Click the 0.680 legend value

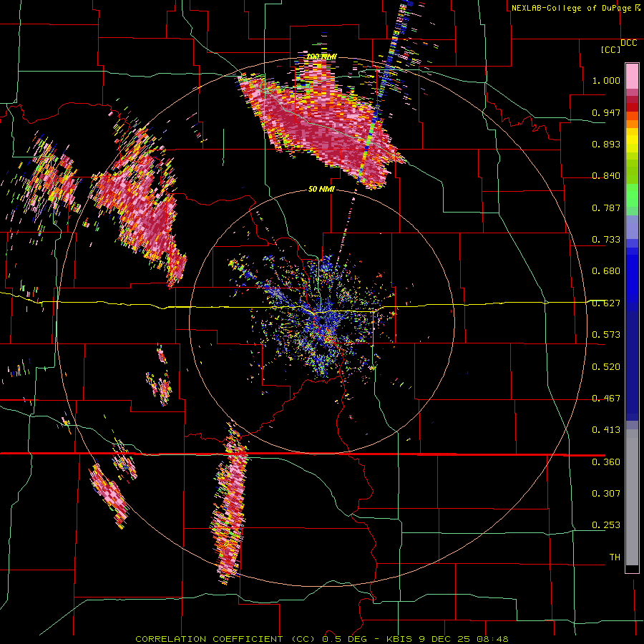pyautogui.click(x=606, y=271)
